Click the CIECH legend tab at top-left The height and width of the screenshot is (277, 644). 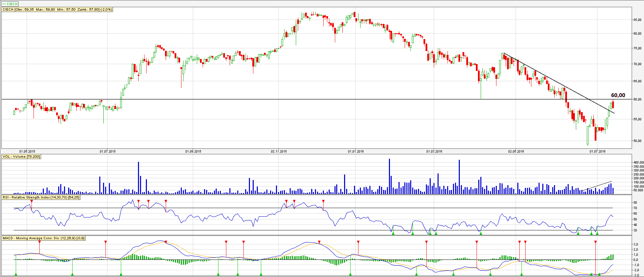(10, 4)
